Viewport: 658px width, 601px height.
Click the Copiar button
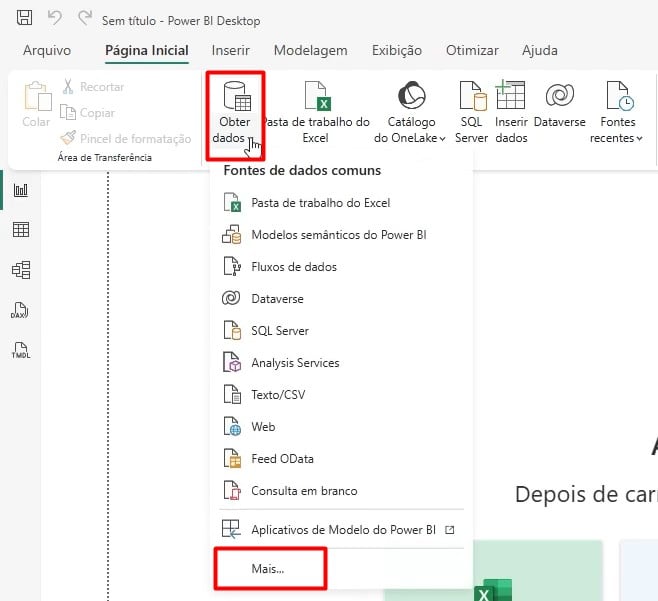point(87,112)
